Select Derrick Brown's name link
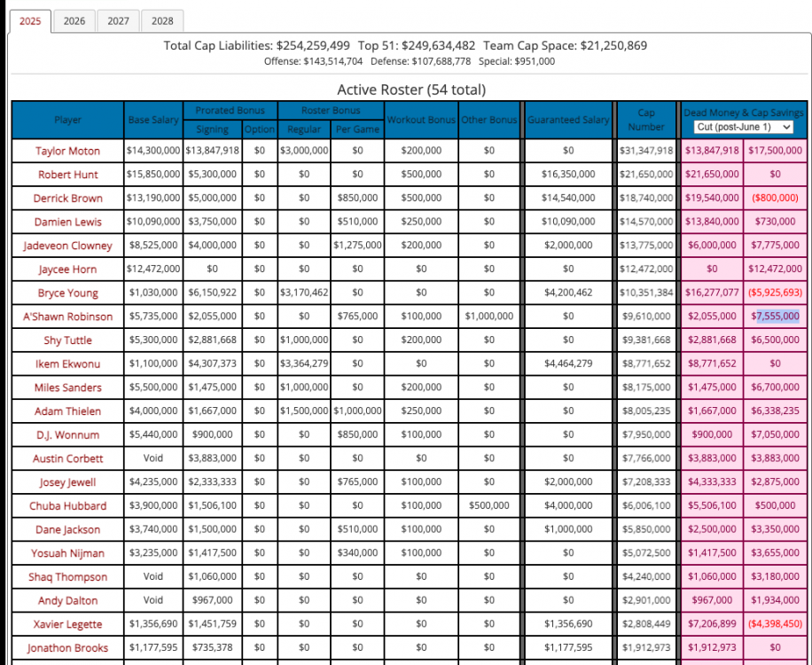 click(x=67, y=199)
